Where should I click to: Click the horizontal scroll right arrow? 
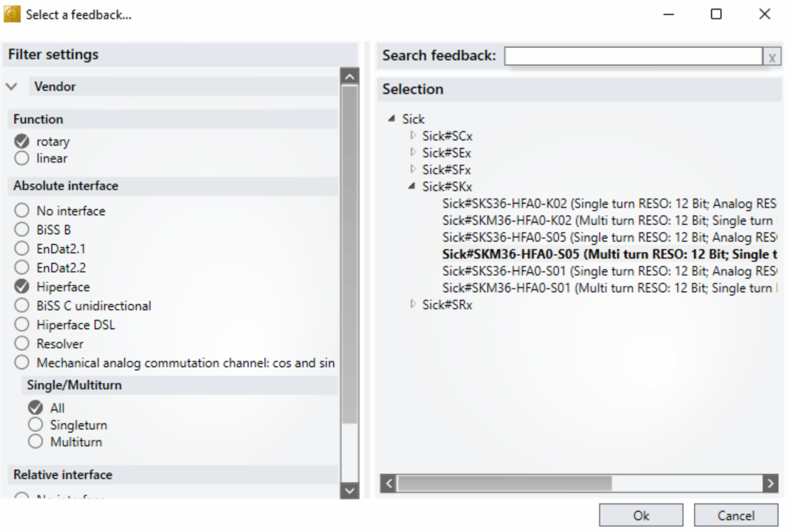click(x=770, y=483)
